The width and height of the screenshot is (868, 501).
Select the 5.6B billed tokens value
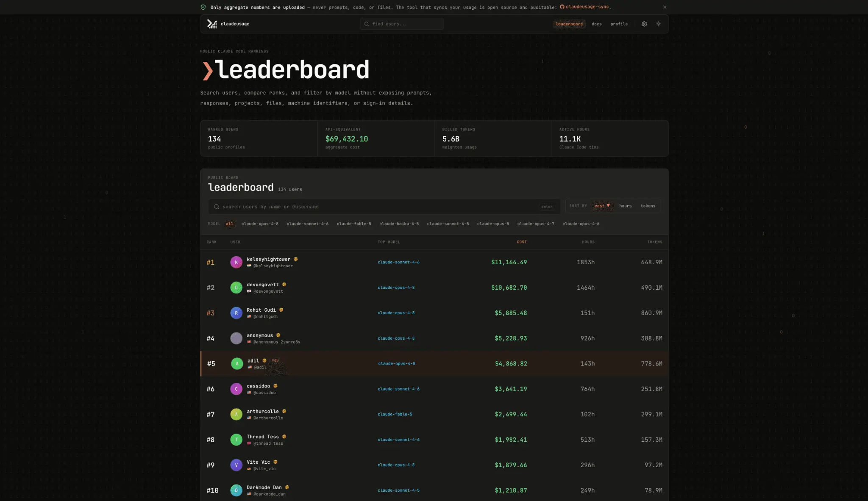(x=451, y=139)
